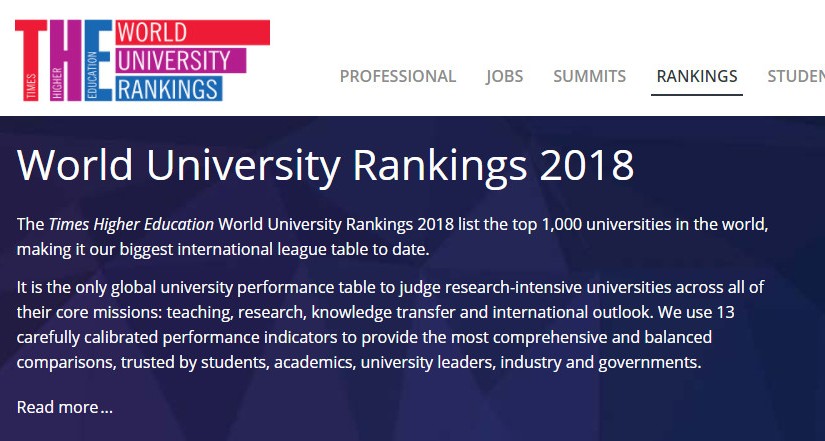
Task: Open the SUMMITS navigation item
Action: click(x=589, y=76)
